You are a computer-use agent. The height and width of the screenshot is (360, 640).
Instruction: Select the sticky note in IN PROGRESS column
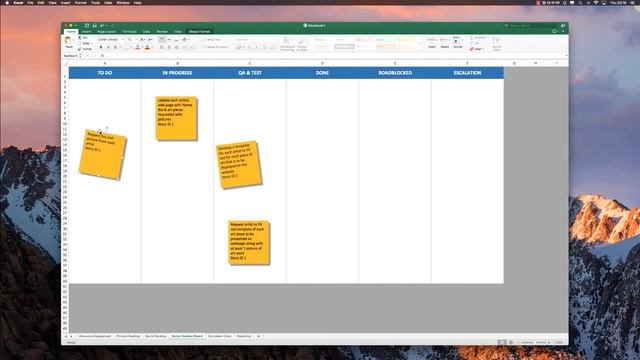coord(176,118)
